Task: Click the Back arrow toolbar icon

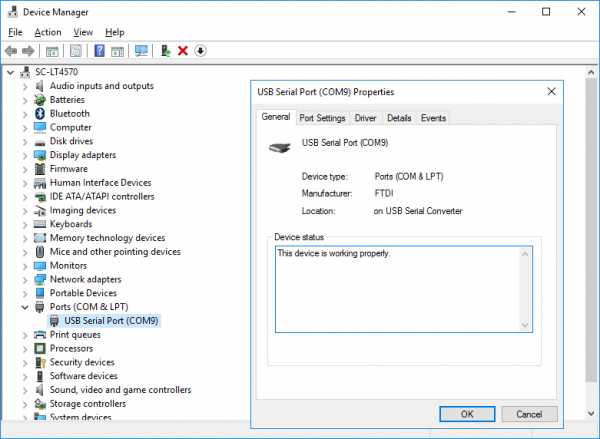Action: 11,51
